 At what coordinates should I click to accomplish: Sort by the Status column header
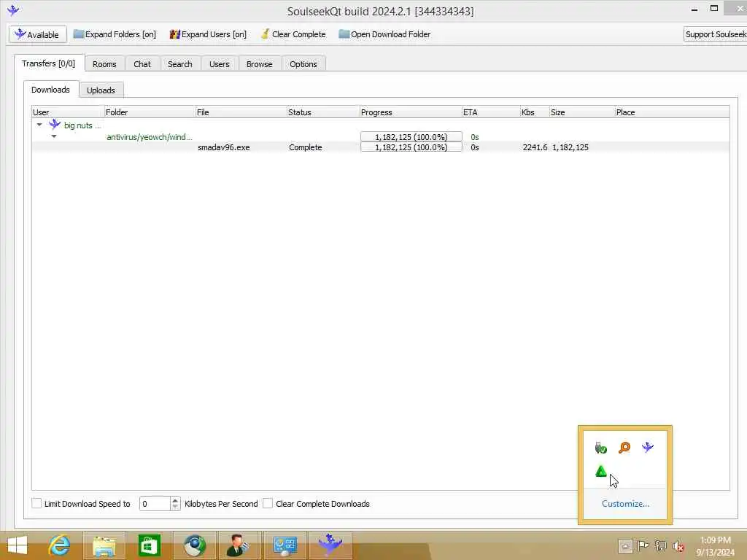coord(323,112)
